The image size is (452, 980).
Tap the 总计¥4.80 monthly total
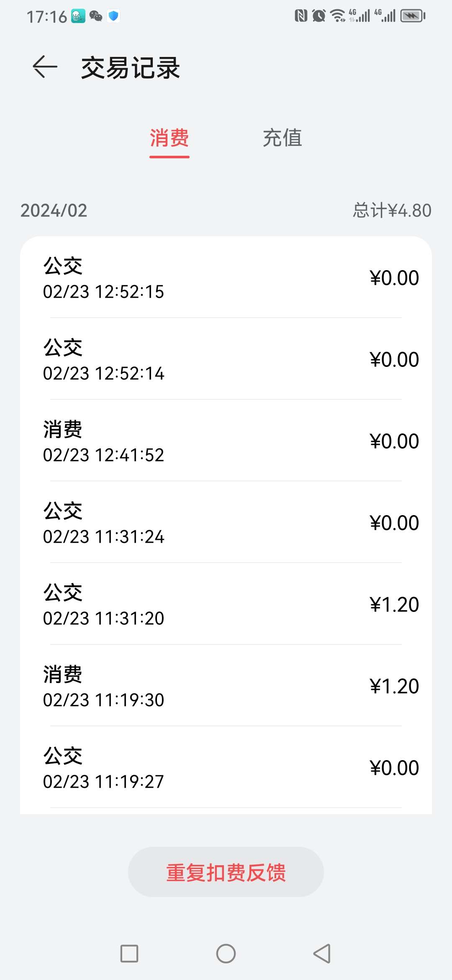point(392,210)
